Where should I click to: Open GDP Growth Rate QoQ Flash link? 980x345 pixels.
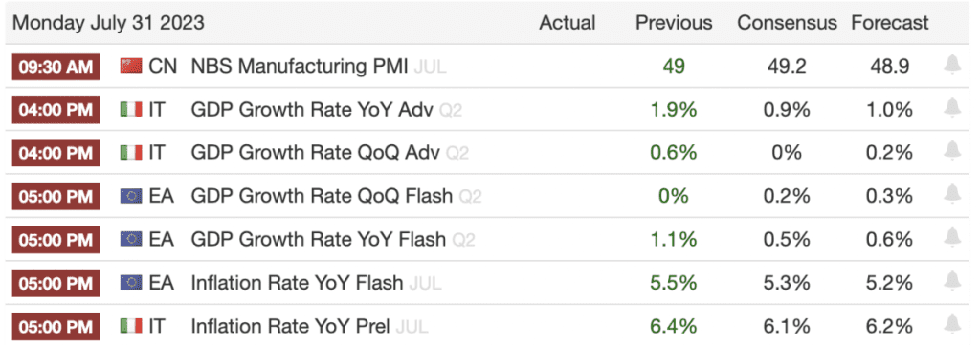(322, 196)
